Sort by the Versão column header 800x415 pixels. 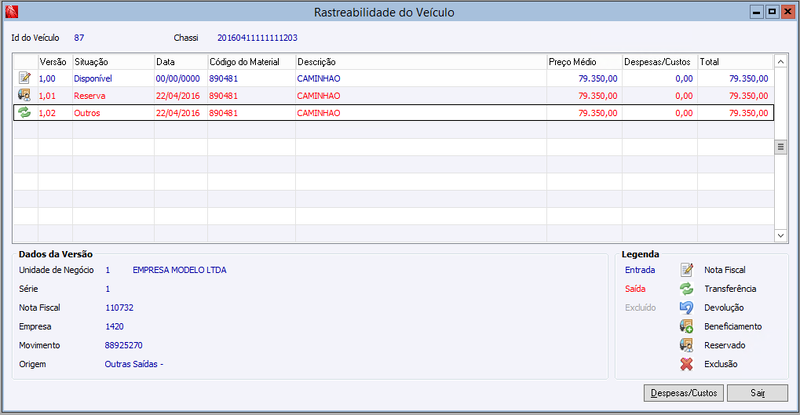click(55, 62)
